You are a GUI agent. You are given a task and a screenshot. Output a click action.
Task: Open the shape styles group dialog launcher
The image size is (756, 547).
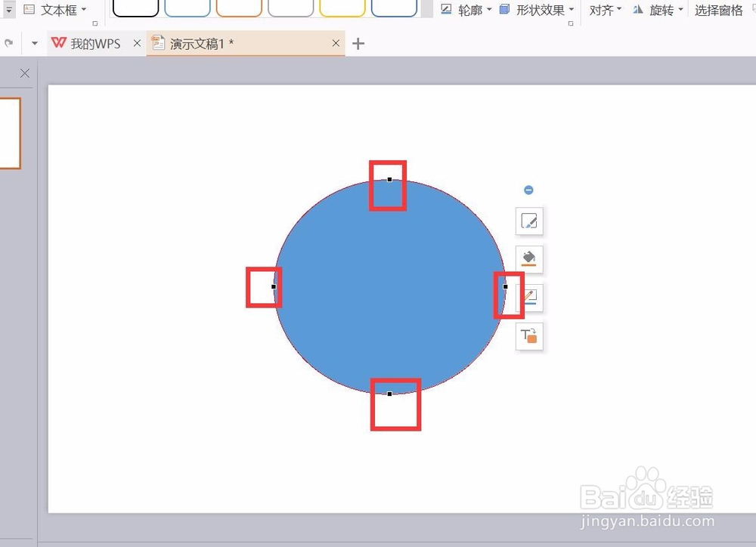coord(571,23)
